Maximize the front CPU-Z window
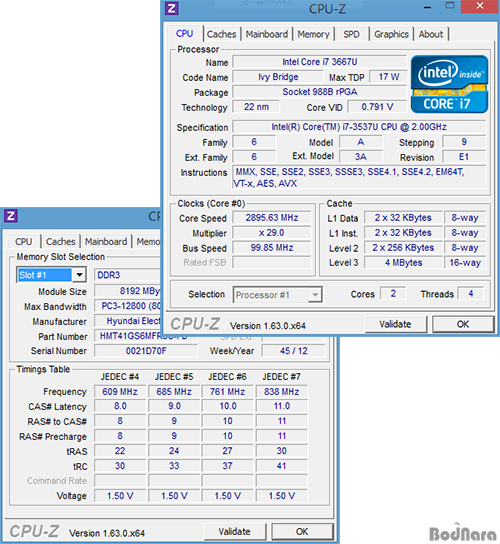This screenshot has width=500, height=544. pyautogui.click(x=450, y=6)
